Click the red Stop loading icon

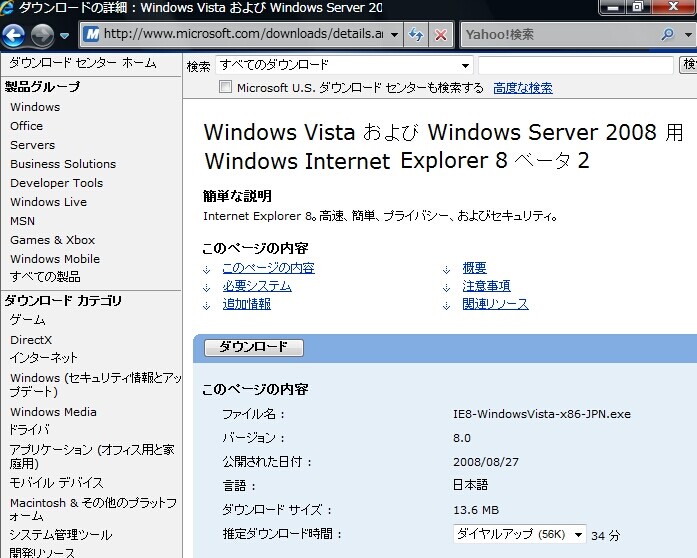[x=441, y=34]
